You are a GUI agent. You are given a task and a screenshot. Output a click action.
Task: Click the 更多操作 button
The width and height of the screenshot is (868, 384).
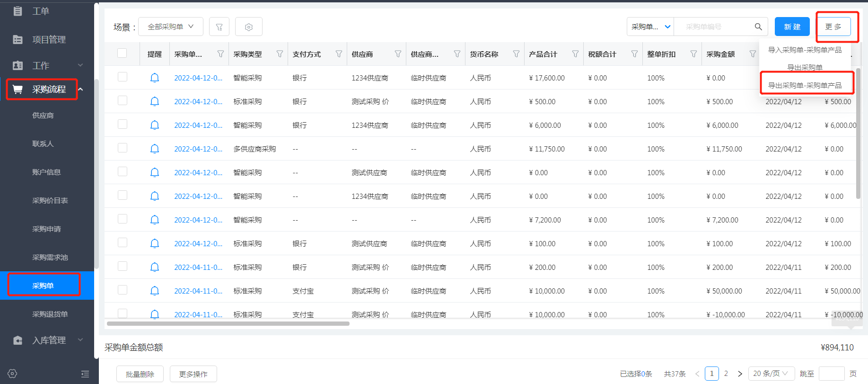(x=193, y=374)
